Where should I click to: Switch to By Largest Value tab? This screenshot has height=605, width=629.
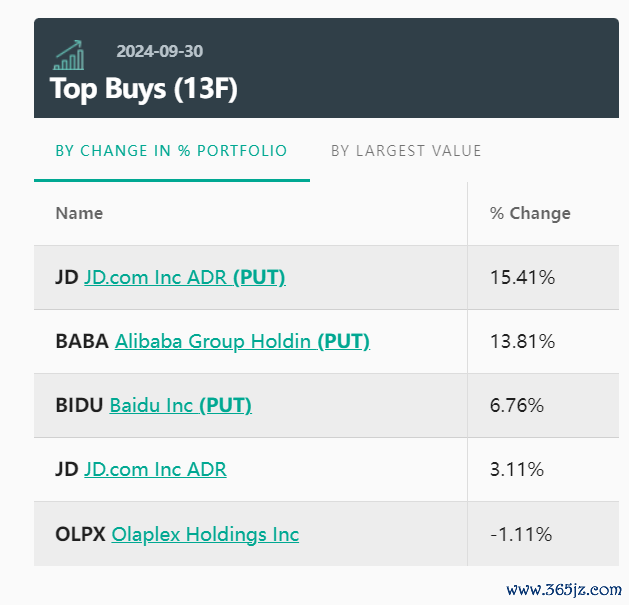(406, 151)
